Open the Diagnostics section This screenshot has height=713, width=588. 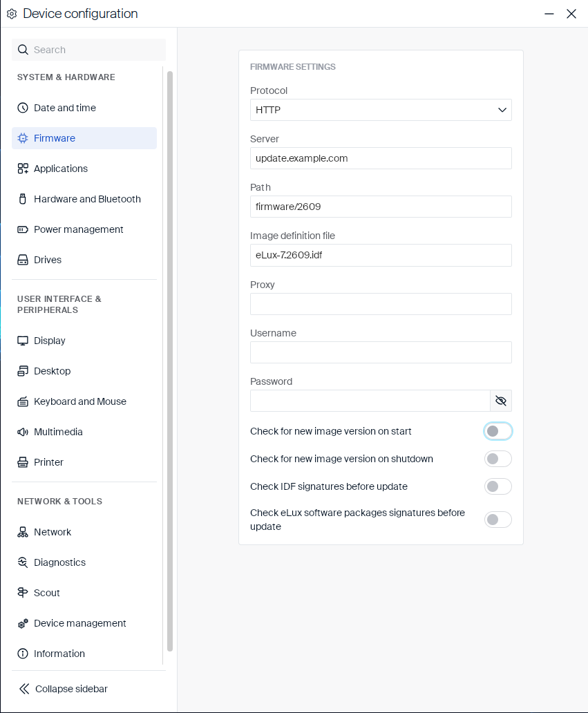point(84,562)
